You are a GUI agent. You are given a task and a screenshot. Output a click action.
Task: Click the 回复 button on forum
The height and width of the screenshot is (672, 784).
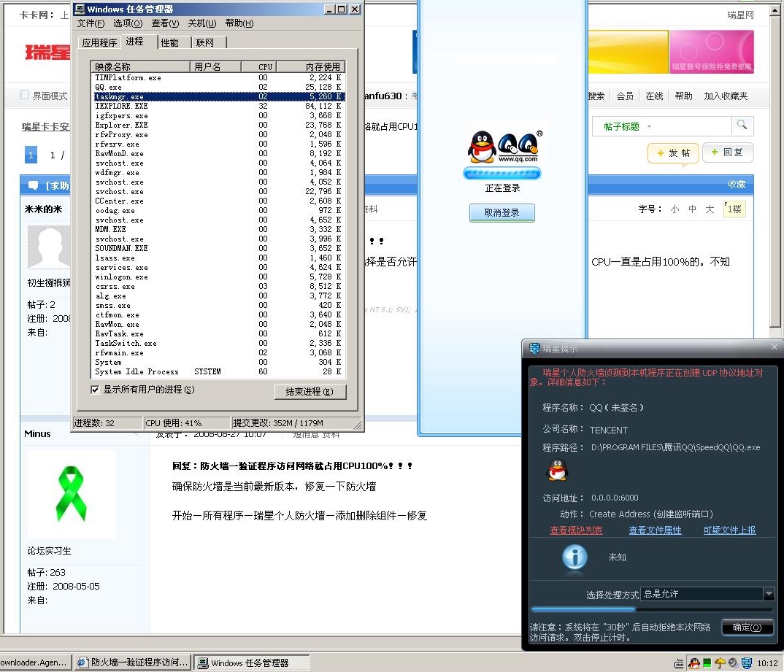point(728,152)
